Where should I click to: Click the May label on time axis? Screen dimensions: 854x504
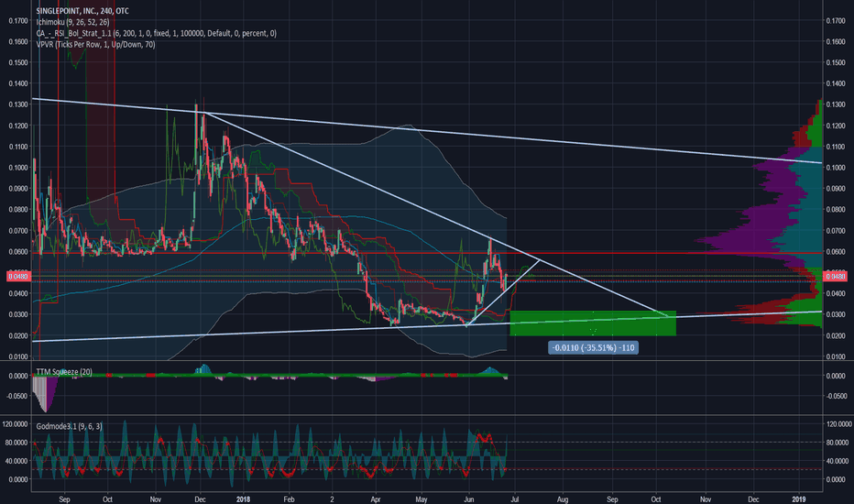[421, 499]
